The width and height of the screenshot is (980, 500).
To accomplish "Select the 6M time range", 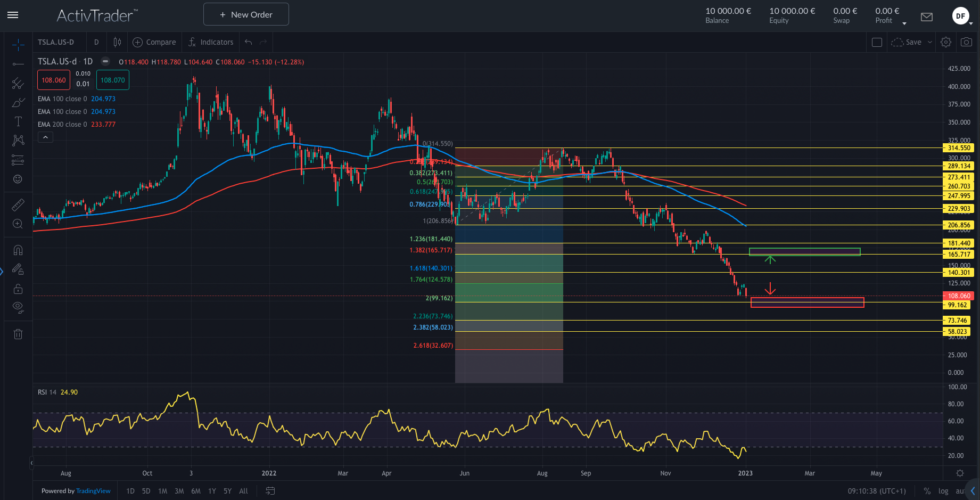I will click(196, 491).
